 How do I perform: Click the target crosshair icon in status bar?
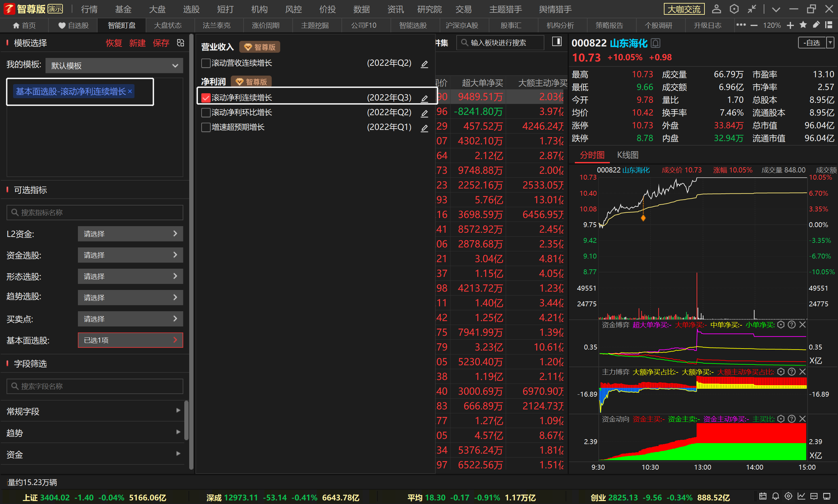788,496
